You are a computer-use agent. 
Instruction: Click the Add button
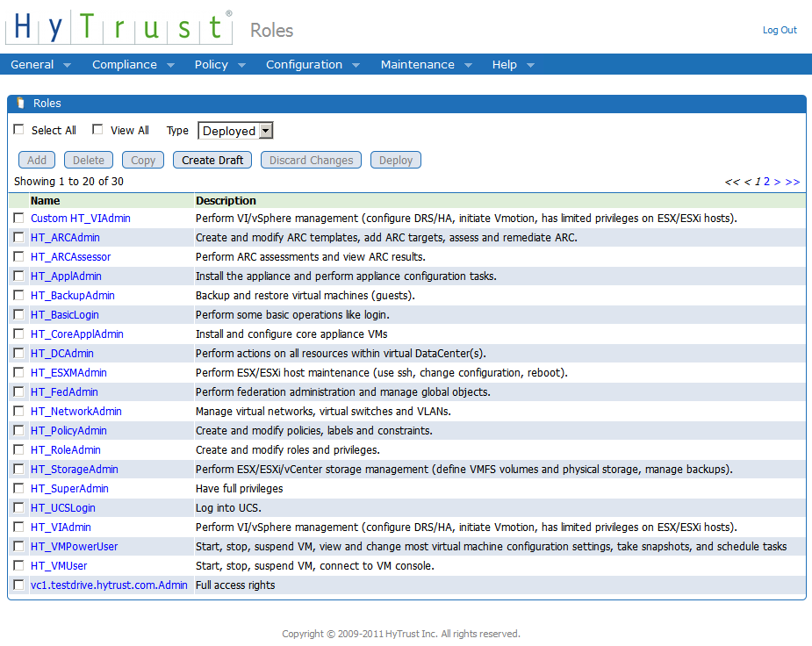[x=37, y=160]
